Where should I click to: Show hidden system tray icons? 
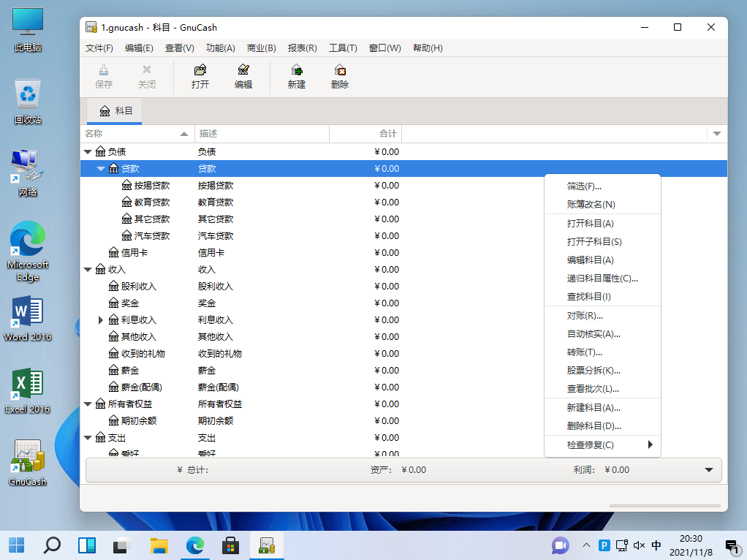(x=586, y=545)
